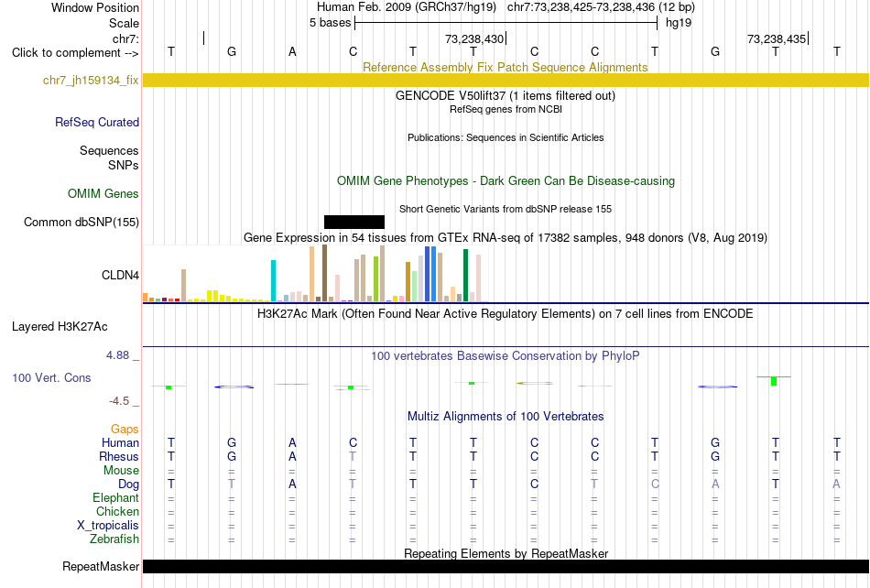Viewport: 870px width, 588px height.
Task: Click the '5 bases' scale bar label
Action: pos(330,23)
